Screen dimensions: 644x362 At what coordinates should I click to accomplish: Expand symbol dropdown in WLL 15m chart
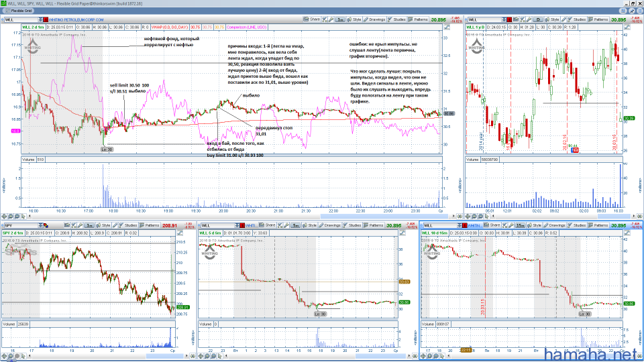(460, 225)
